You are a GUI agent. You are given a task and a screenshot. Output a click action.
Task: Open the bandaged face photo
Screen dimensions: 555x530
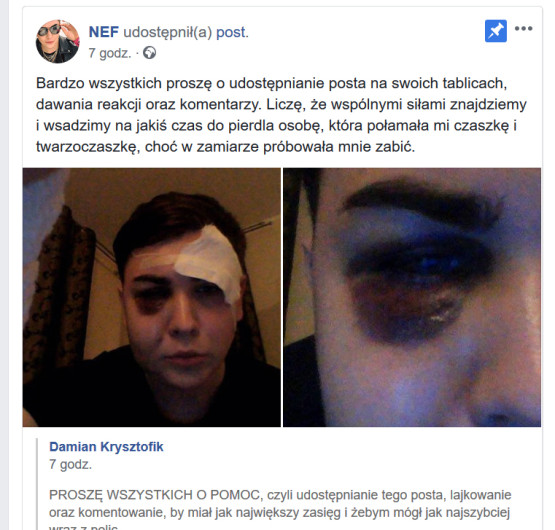pos(151,297)
